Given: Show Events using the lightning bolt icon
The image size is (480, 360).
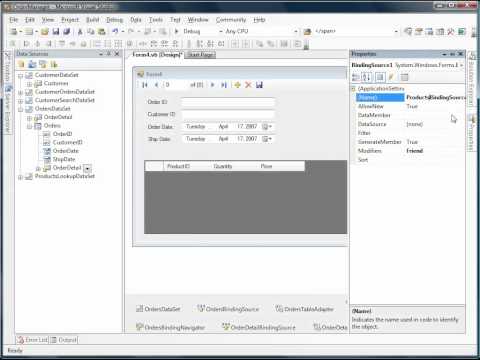Looking at the screenshot, I should click(391, 77).
